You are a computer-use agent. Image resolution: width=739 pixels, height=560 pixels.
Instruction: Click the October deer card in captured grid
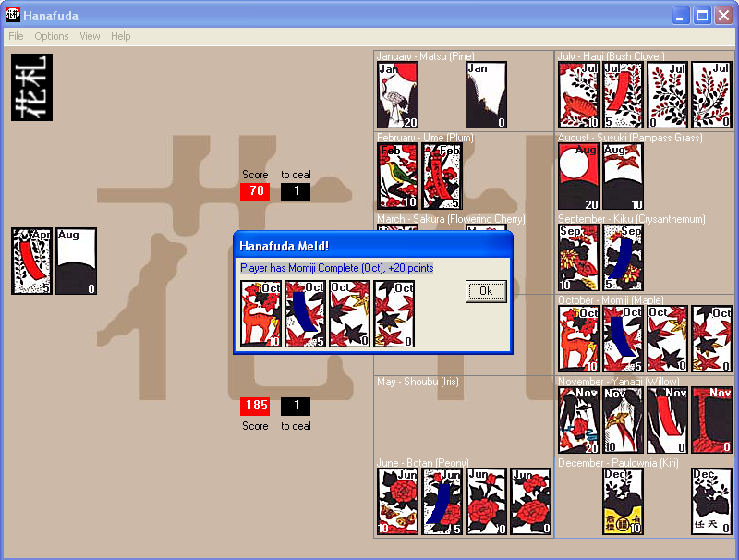578,339
